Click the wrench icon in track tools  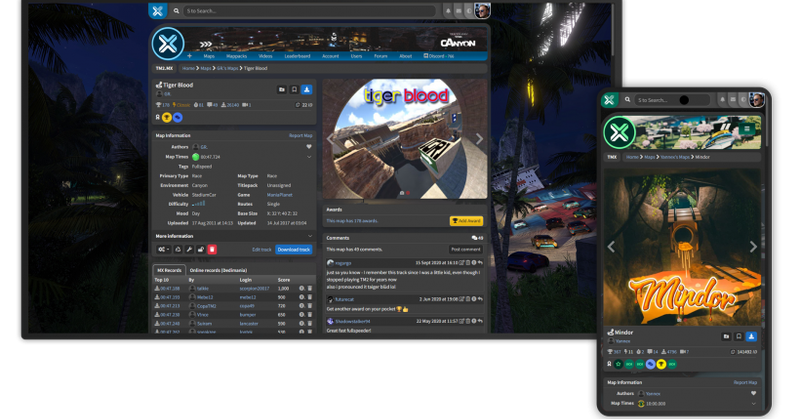189,250
